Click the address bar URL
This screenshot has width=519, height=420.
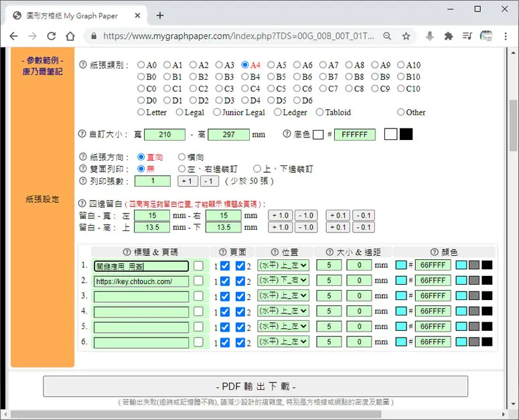[x=238, y=36]
